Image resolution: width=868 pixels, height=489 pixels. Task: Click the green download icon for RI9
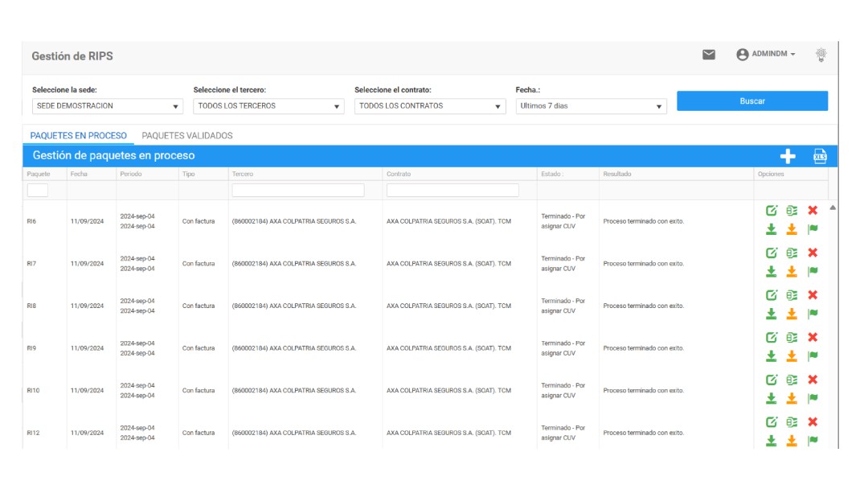(771, 355)
